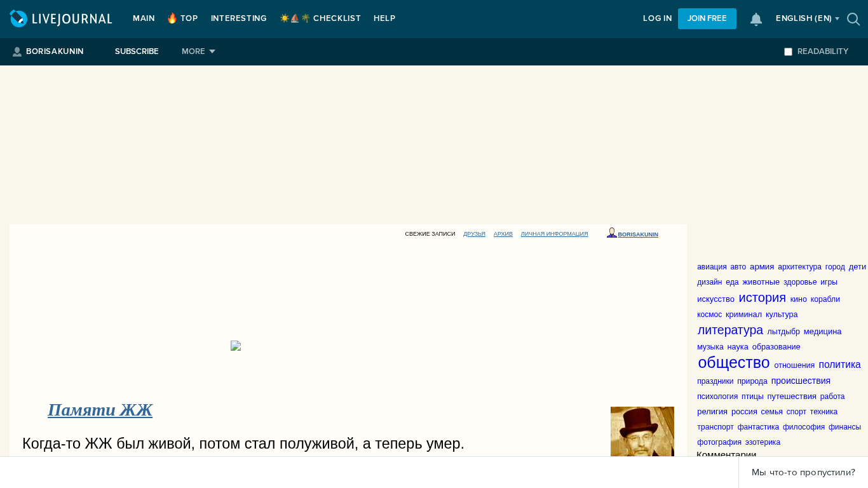This screenshot has width=868, height=488.
Task: Select the здоровье tag
Action: 800,282
